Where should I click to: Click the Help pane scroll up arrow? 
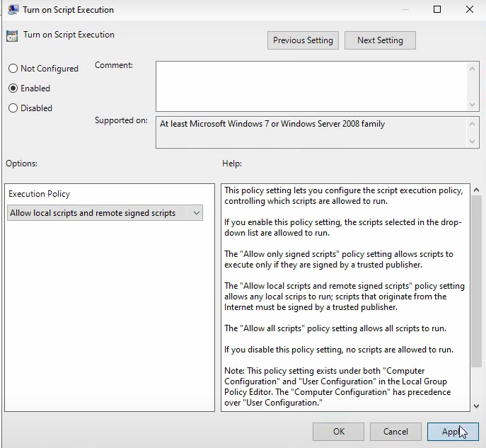pyautogui.click(x=476, y=190)
